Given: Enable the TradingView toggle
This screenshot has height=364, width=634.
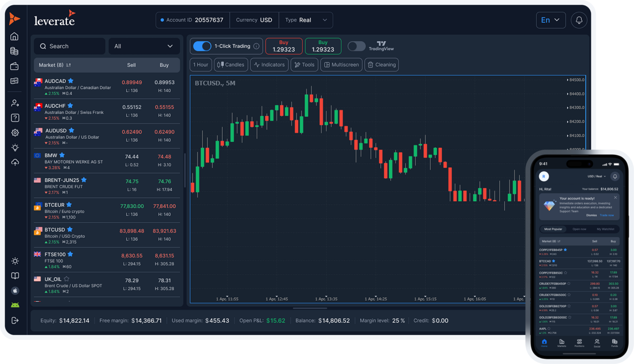Looking at the screenshot, I should [356, 46].
